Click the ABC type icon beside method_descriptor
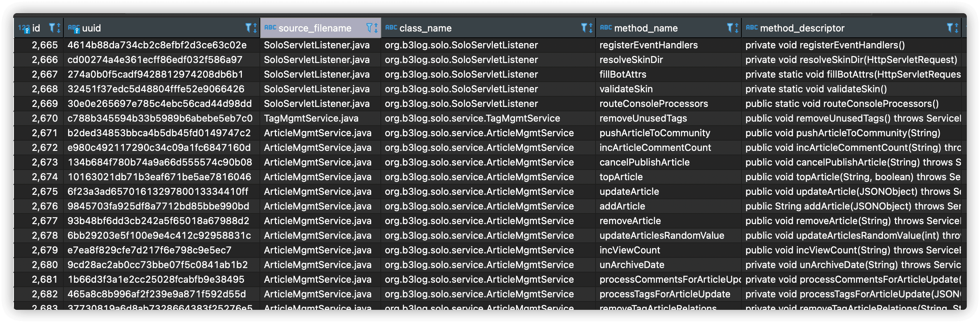 tap(751, 27)
